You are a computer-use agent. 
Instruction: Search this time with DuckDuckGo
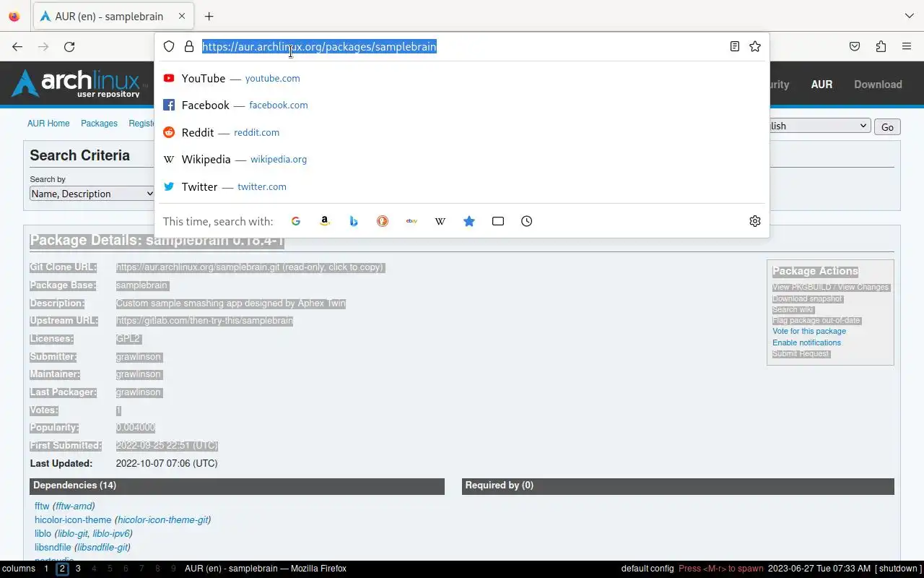coord(383,221)
